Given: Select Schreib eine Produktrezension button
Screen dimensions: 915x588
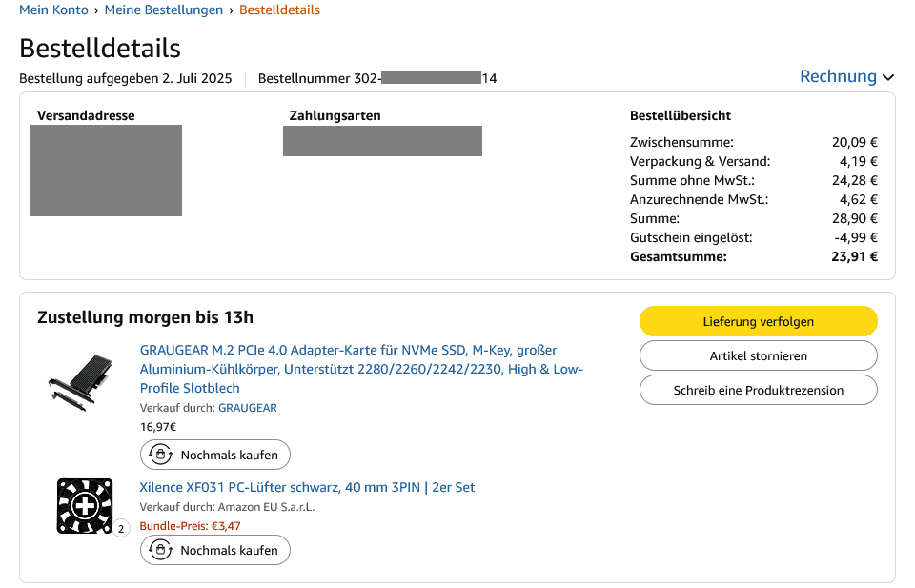Looking at the screenshot, I should click(758, 390).
